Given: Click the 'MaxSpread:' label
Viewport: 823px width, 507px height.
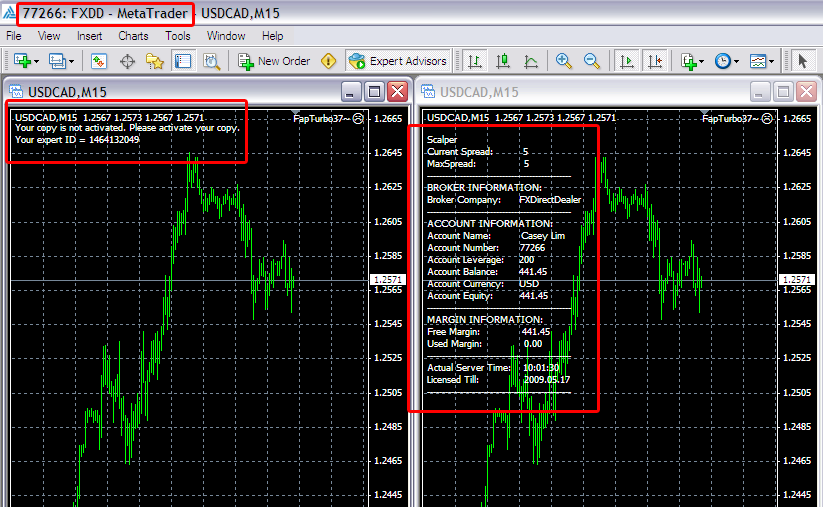Looking at the screenshot, I should [451, 164].
